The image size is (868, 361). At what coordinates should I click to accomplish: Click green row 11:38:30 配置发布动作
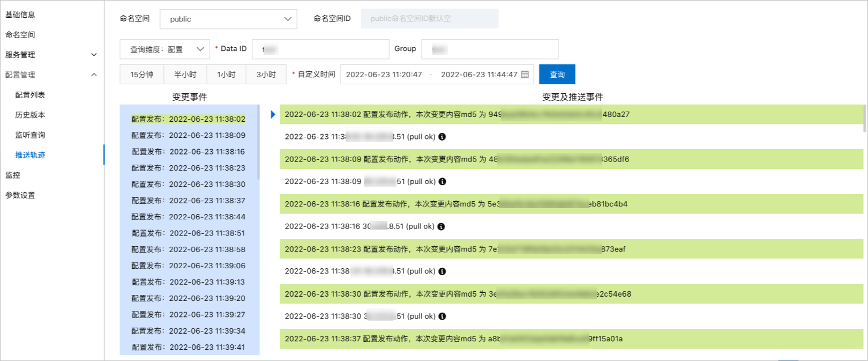[571, 294]
